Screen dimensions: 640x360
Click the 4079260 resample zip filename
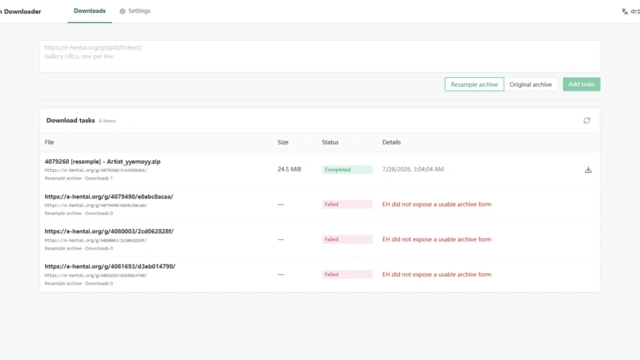pos(102,162)
